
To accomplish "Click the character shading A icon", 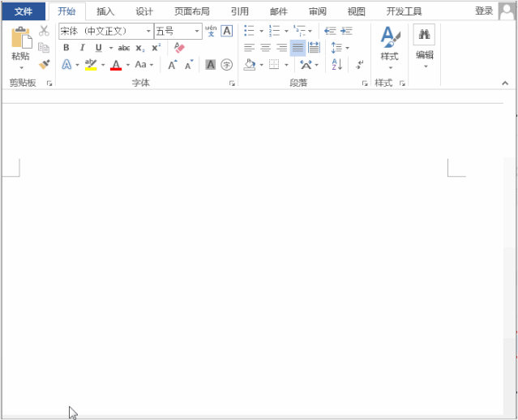I will [x=211, y=64].
